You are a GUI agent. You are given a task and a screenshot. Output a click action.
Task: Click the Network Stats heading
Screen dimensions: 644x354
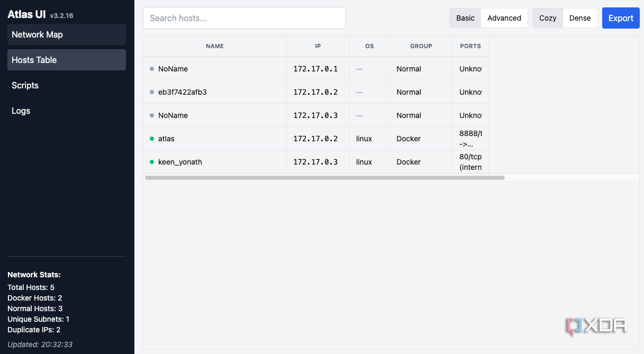pos(34,275)
